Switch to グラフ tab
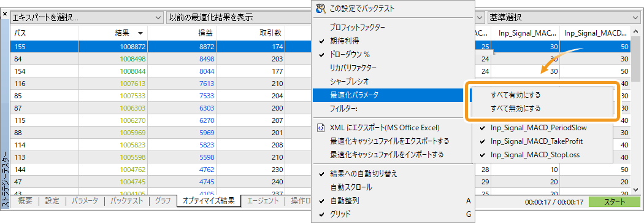The image size is (644, 223). point(163,201)
